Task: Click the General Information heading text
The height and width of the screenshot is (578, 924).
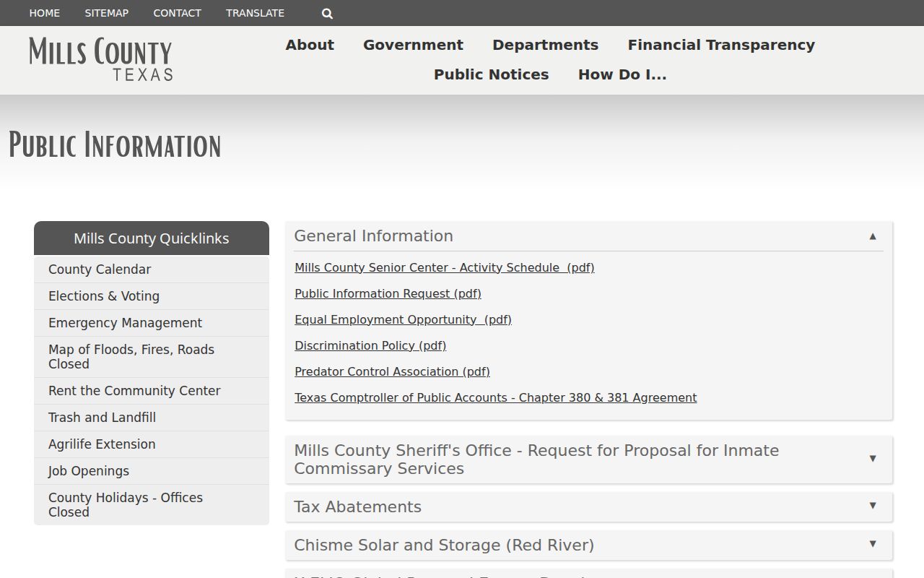Action: (373, 236)
